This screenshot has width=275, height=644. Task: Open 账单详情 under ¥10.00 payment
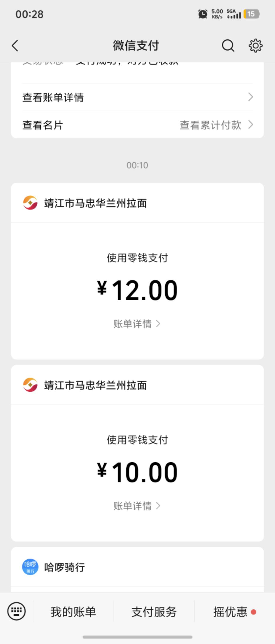[x=137, y=506]
